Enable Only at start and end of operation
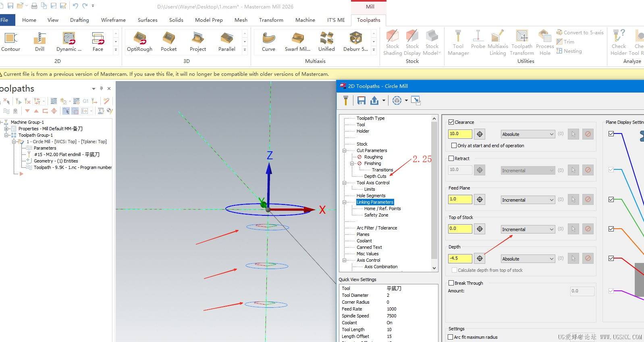This screenshot has height=342, width=644. [x=454, y=146]
